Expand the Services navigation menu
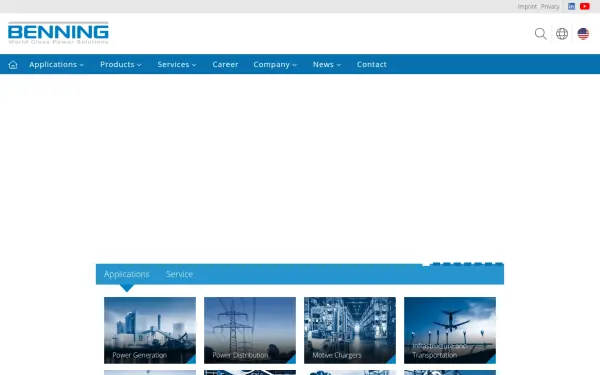 click(x=177, y=64)
